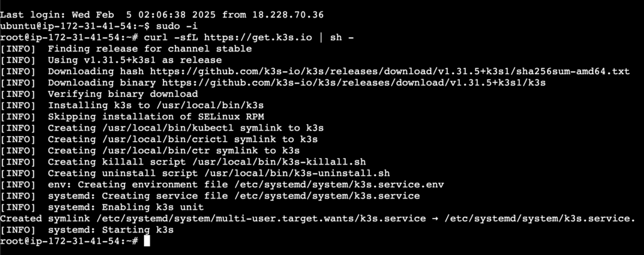Click the https://get.k3s.io URL in the curl command
This screenshot has width=644, height=255.
click(x=258, y=37)
